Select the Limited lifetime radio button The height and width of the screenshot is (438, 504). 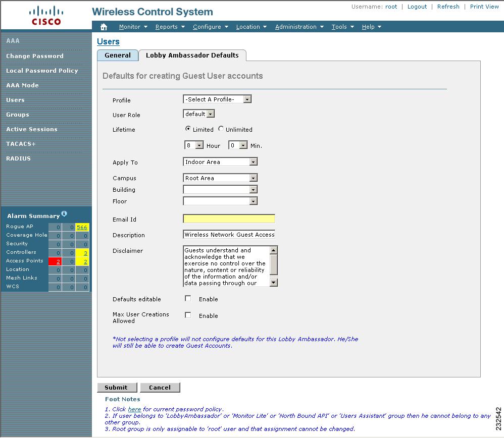coord(188,129)
